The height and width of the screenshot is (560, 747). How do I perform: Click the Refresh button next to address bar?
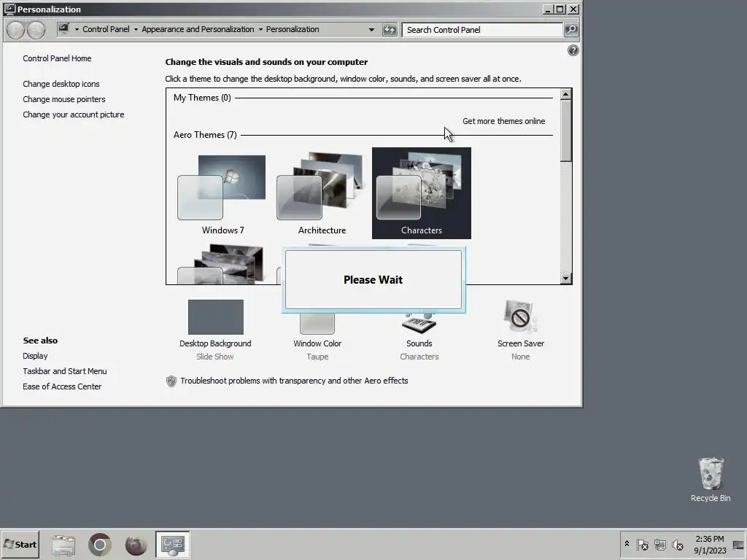tap(390, 29)
